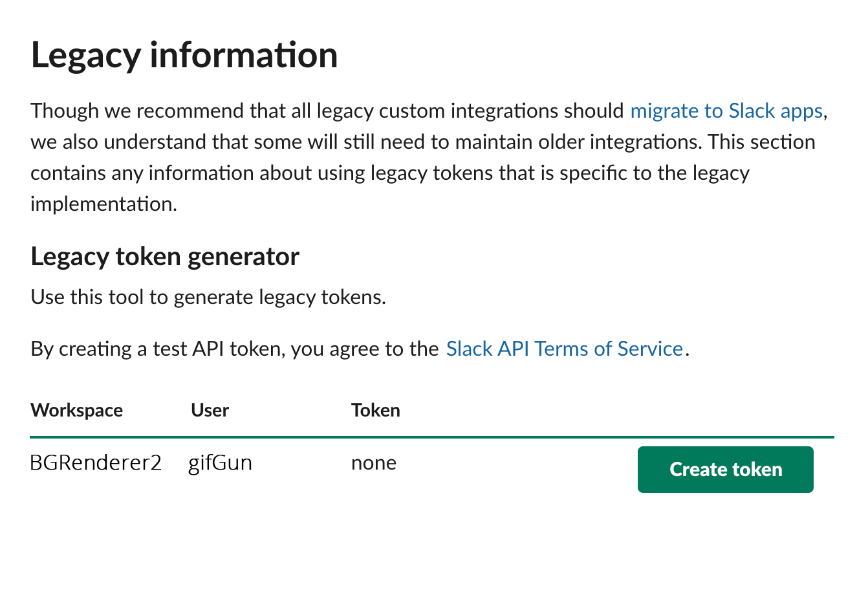Image resolution: width=868 pixels, height=608 pixels.
Task: Open the migrate to Slack apps link
Action: 726,111
